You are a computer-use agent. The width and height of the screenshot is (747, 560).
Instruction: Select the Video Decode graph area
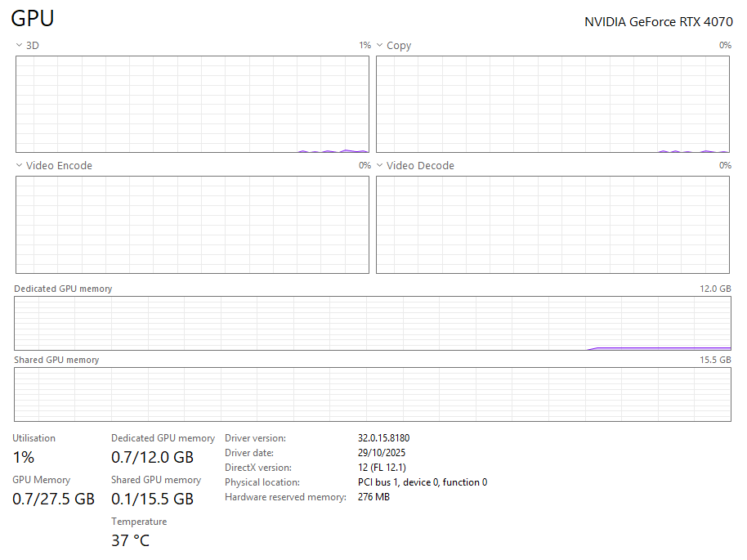coord(552,225)
